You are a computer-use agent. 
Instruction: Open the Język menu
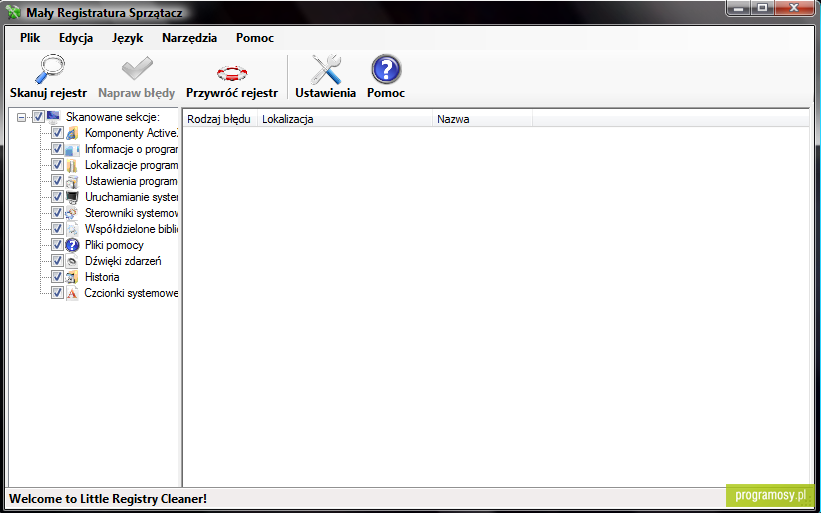(127, 38)
